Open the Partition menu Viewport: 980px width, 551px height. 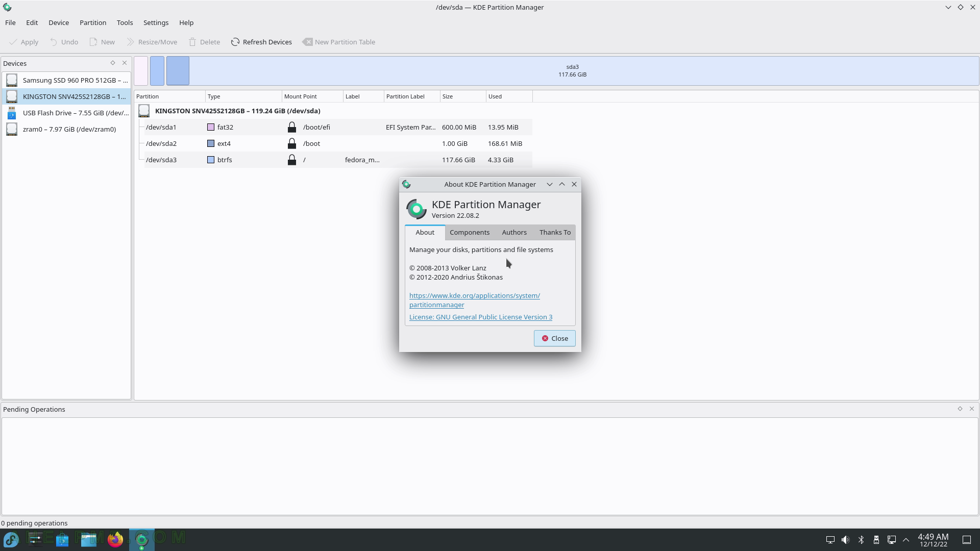93,22
